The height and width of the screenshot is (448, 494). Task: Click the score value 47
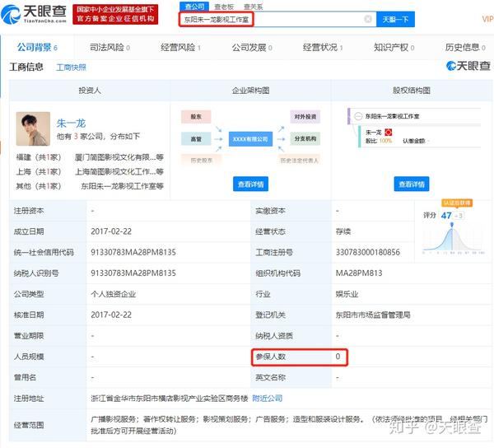tap(446, 216)
